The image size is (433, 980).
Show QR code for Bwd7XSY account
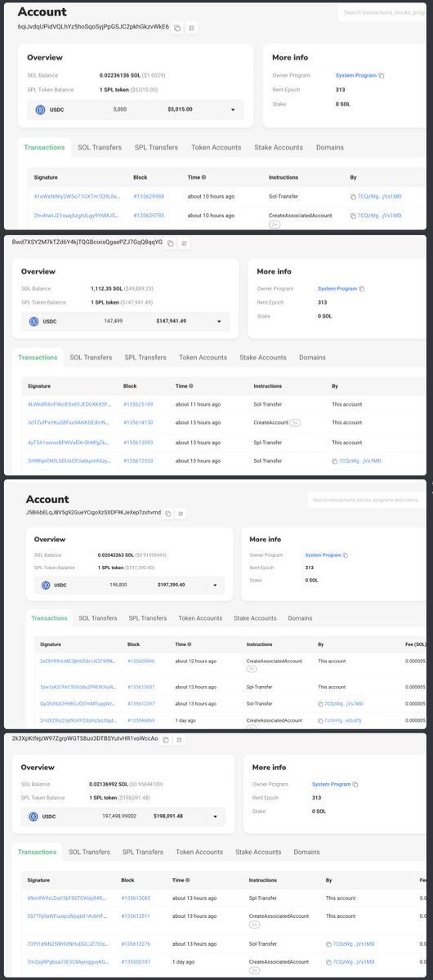(x=184, y=243)
